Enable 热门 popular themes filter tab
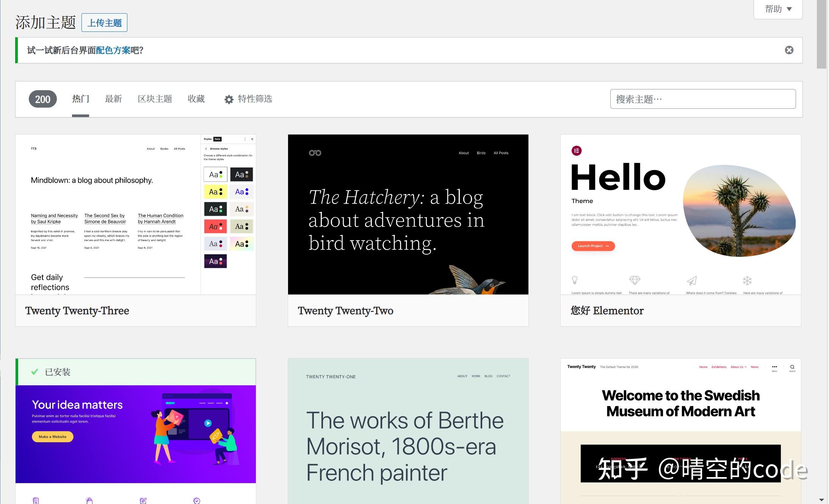Image resolution: width=829 pixels, height=504 pixels. tap(80, 99)
